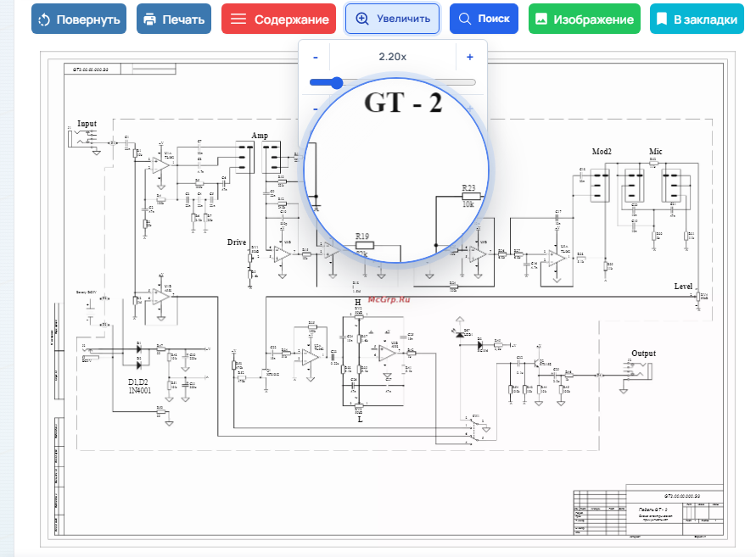Decrease zoom with the minus button
756x557 pixels.
coord(316,57)
